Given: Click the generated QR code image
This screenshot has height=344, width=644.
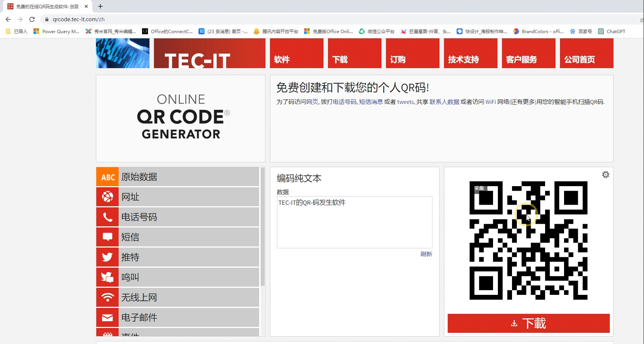Looking at the screenshot, I should coord(528,241).
